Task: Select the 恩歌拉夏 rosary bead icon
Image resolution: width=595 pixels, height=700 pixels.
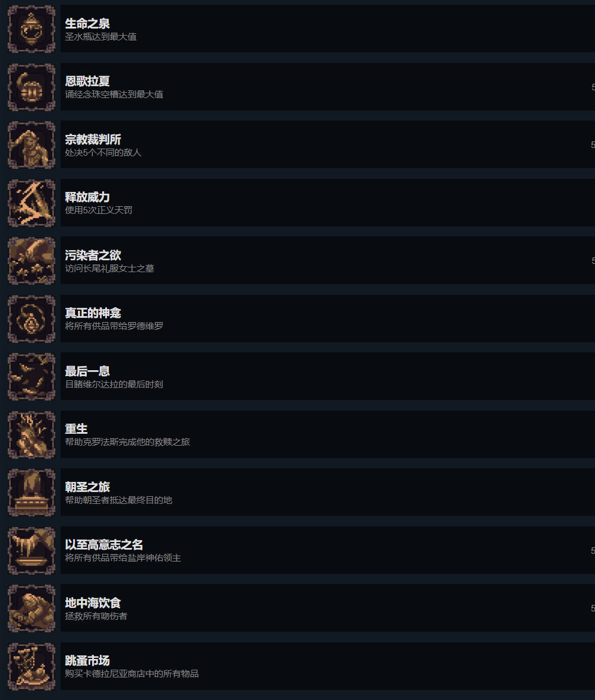Action: (x=32, y=87)
